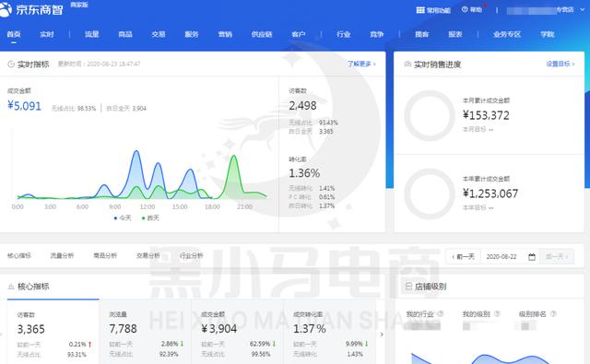Go to 前一天 using left chevron
Image resolution: width=590 pixels, height=364 pixels.
coord(463,256)
